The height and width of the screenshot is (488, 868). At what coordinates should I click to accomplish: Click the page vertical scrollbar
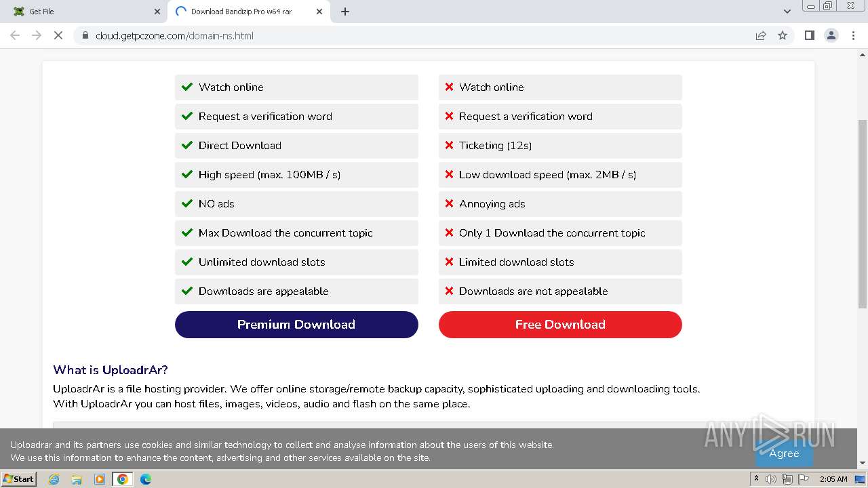click(x=863, y=213)
